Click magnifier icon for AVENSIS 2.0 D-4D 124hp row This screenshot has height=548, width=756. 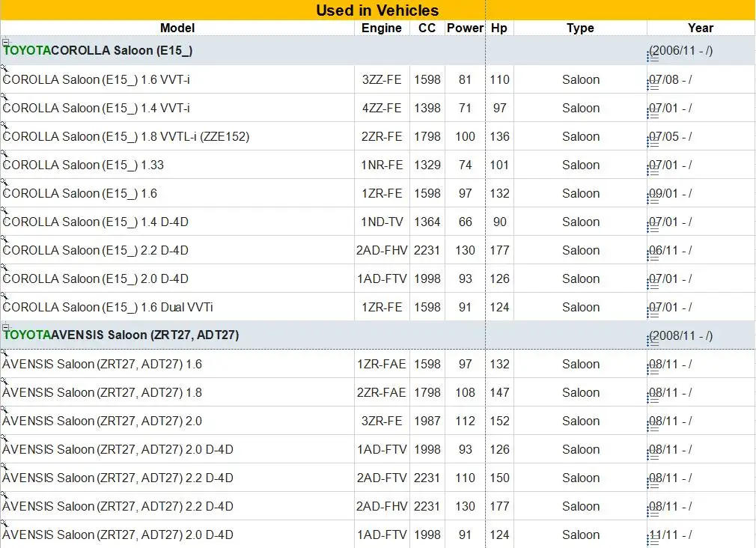click(x=4, y=524)
